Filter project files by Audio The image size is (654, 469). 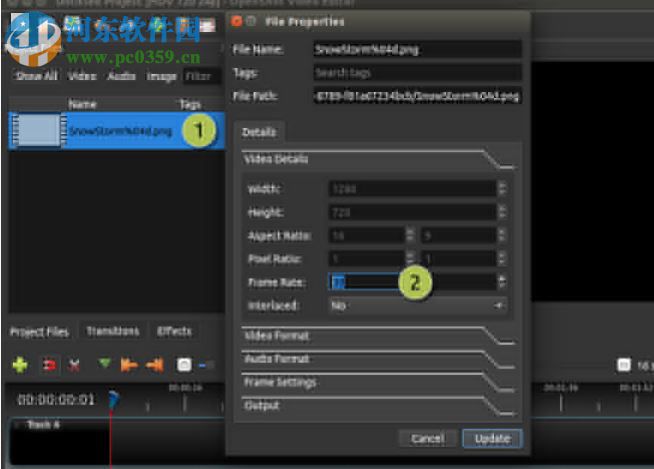pyautogui.click(x=121, y=76)
